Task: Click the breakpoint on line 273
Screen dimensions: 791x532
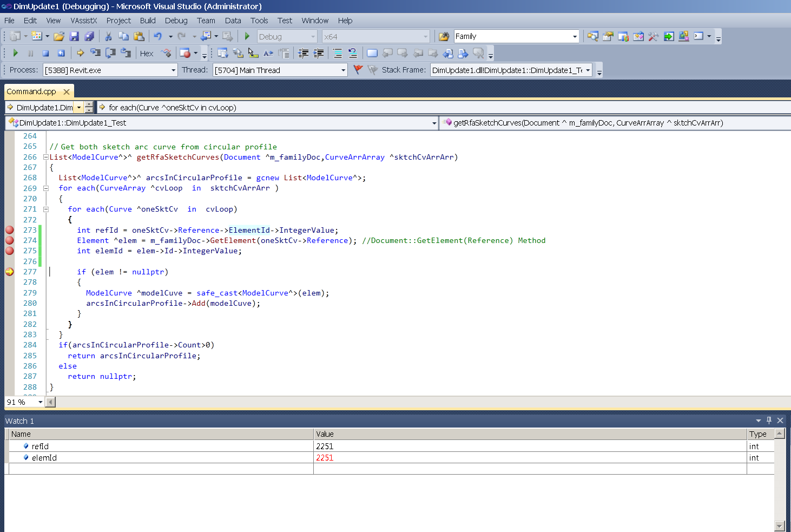Action: (x=9, y=230)
